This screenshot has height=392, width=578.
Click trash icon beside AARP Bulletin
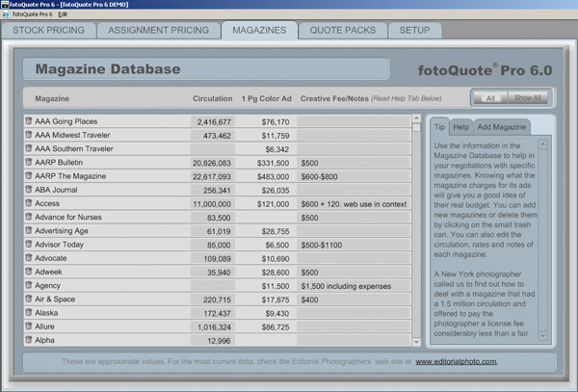pos(30,164)
